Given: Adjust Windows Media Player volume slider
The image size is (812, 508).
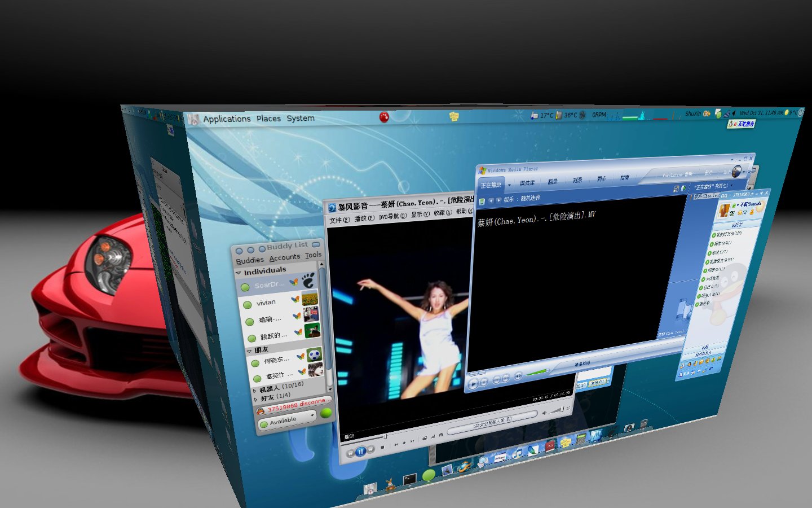Looking at the screenshot, I should tap(536, 373).
